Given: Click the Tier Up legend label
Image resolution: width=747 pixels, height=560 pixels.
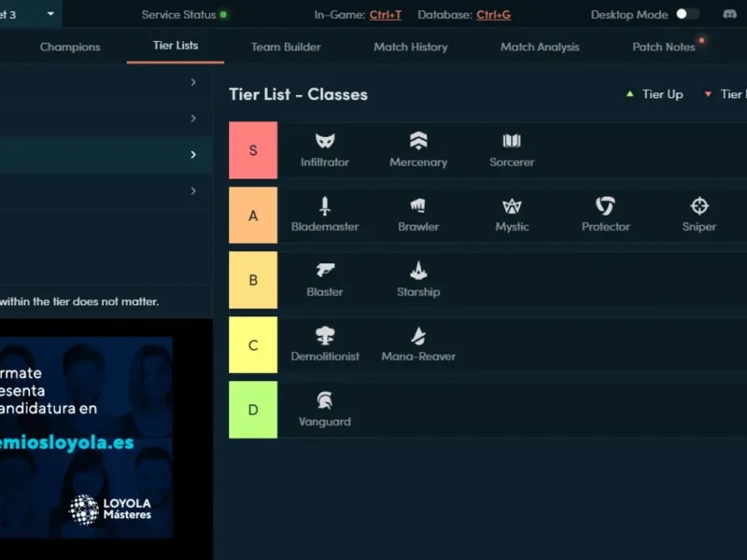Looking at the screenshot, I should (662, 94).
